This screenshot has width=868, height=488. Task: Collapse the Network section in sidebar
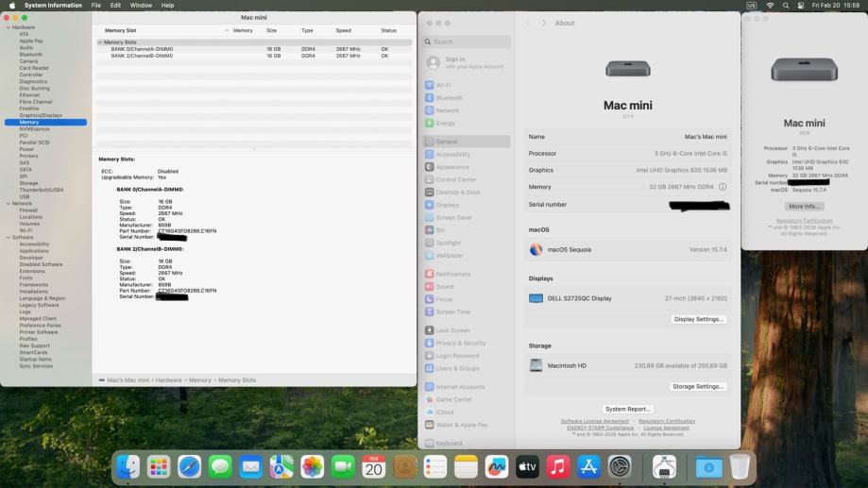click(9, 204)
